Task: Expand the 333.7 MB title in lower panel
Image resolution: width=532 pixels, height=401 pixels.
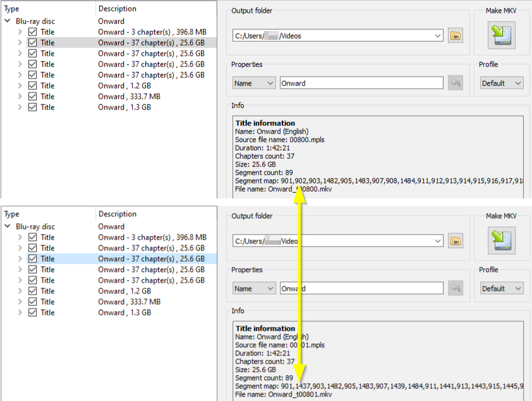Action: [x=20, y=302]
